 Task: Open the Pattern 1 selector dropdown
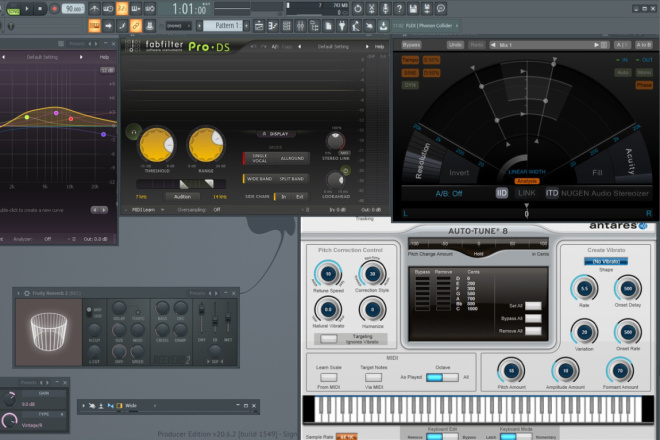point(224,26)
